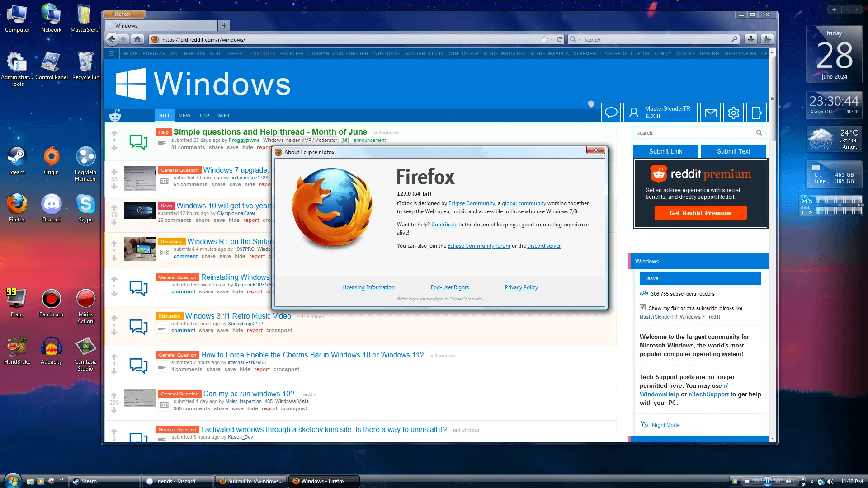The image size is (868, 488).
Task: Click the Contribute link in About dialog
Action: tap(444, 225)
